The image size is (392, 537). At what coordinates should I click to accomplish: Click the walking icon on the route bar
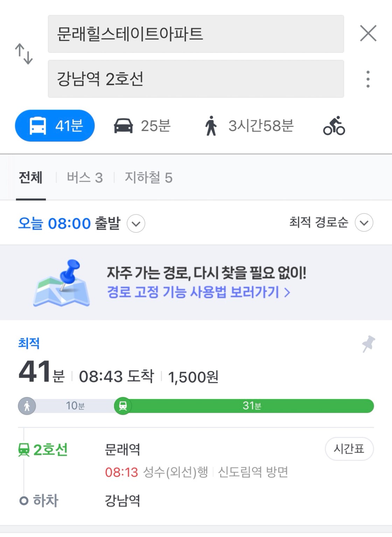pos(27,406)
